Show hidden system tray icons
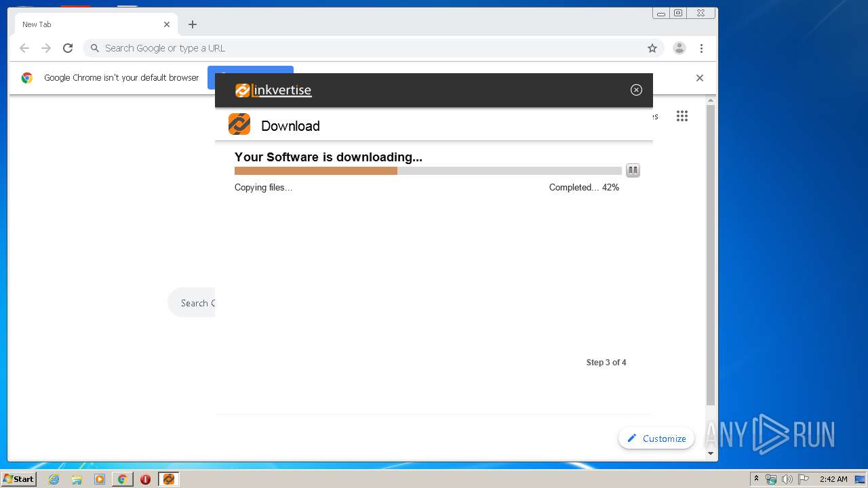 pyautogui.click(x=756, y=479)
